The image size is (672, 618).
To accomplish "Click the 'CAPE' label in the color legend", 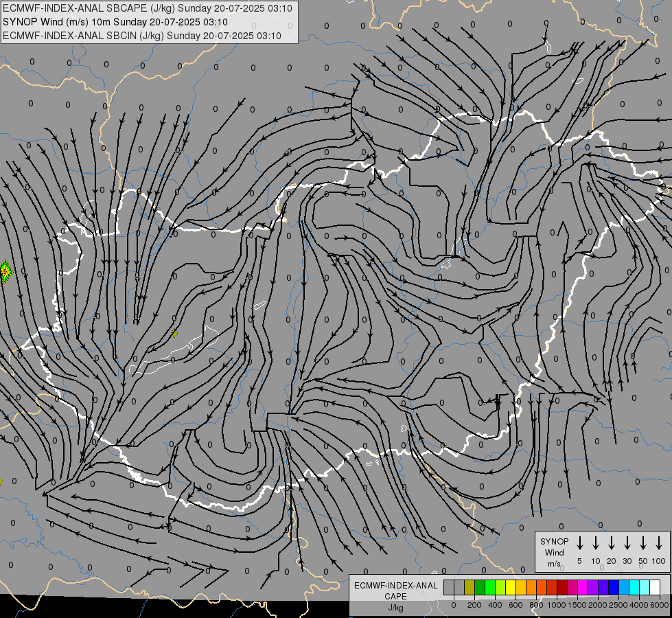I will pos(395,597).
